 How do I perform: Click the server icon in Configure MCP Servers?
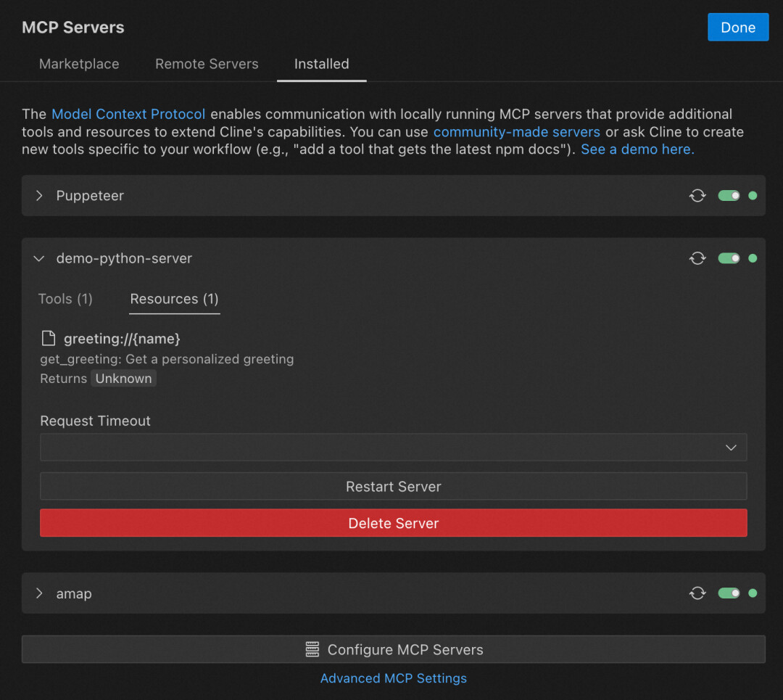(x=312, y=650)
